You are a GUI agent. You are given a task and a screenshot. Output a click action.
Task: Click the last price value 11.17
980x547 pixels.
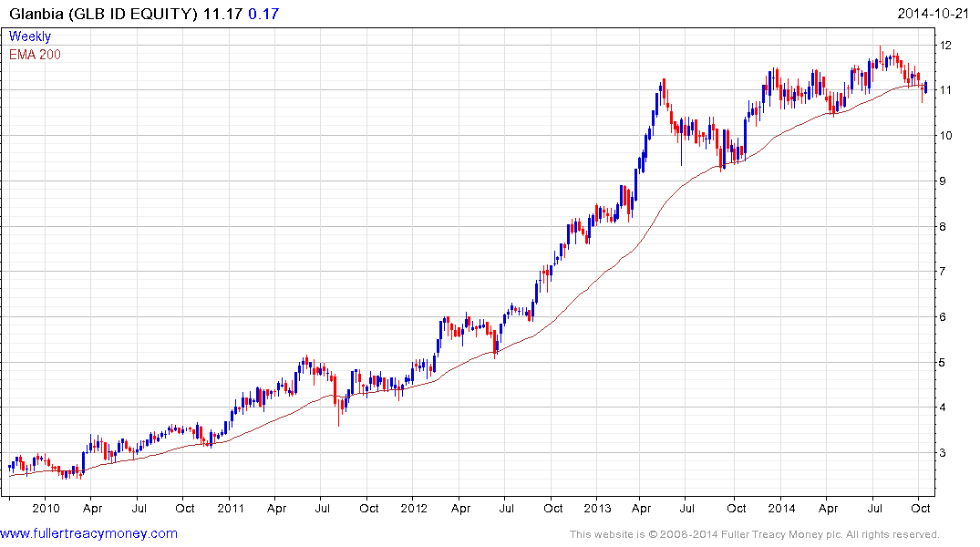point(222,14)
